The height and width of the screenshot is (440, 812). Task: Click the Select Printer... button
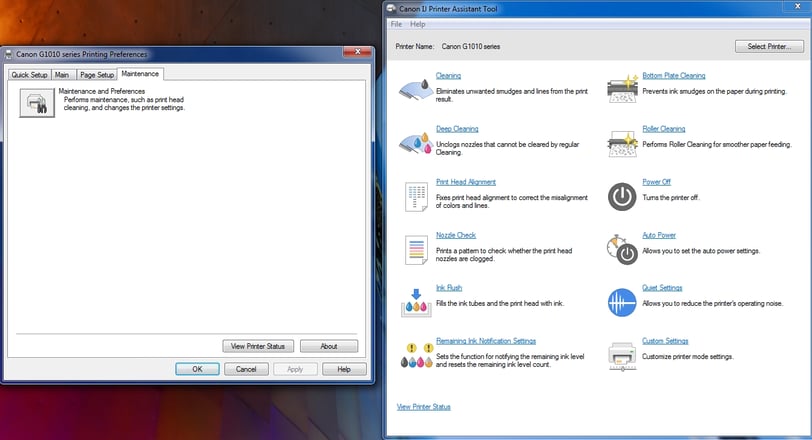[x=769, y=47]
